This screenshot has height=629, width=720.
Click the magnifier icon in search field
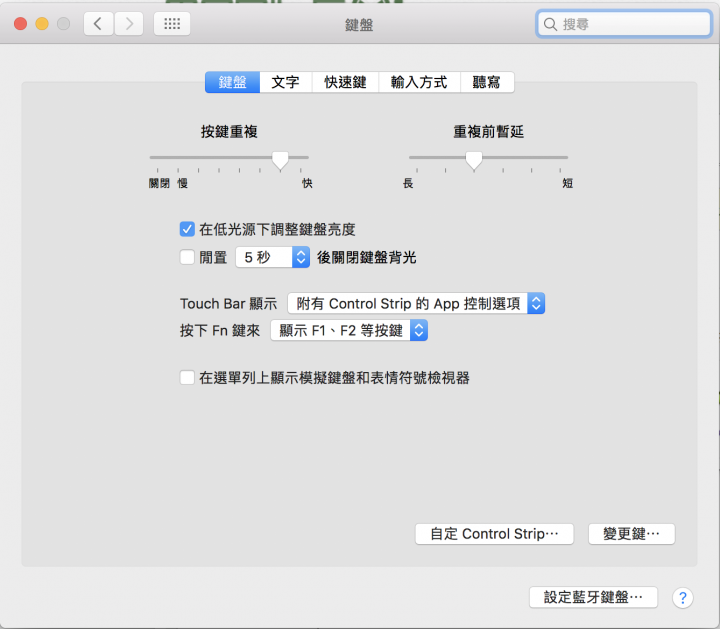[550, 24]
